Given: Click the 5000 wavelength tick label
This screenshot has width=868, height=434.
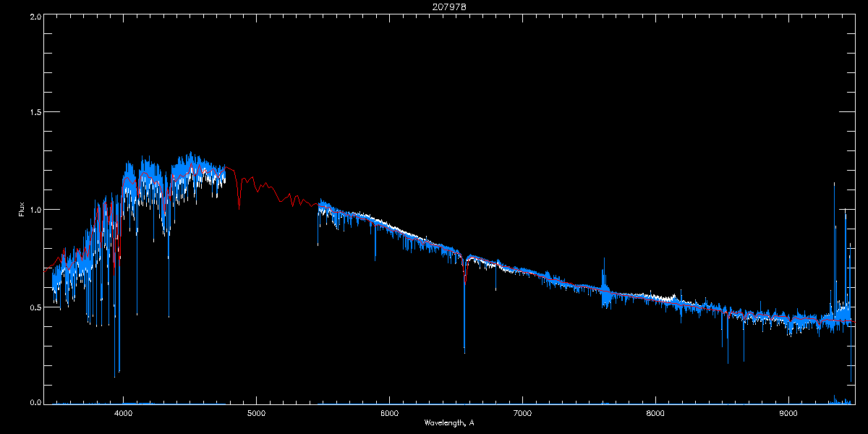Looking at the screenshot, I should [x=256, y=414].
